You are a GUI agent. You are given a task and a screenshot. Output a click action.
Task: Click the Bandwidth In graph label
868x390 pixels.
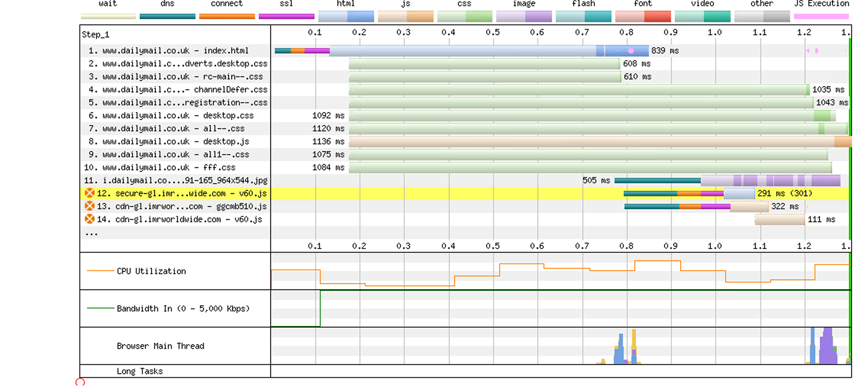tap(183, 309)
